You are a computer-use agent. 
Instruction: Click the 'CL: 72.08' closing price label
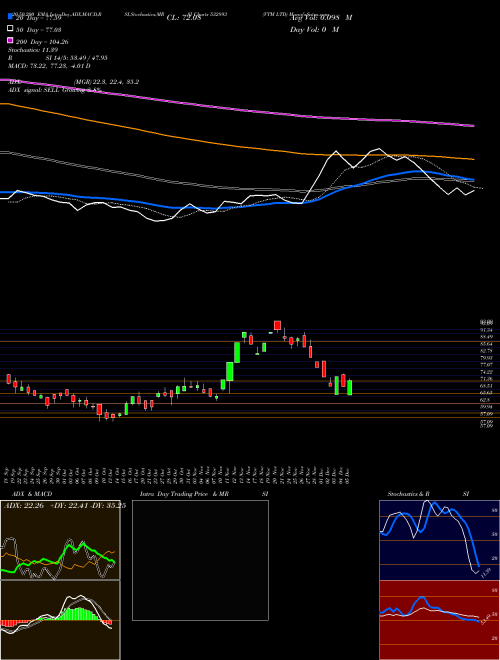[x=184, y=18]
